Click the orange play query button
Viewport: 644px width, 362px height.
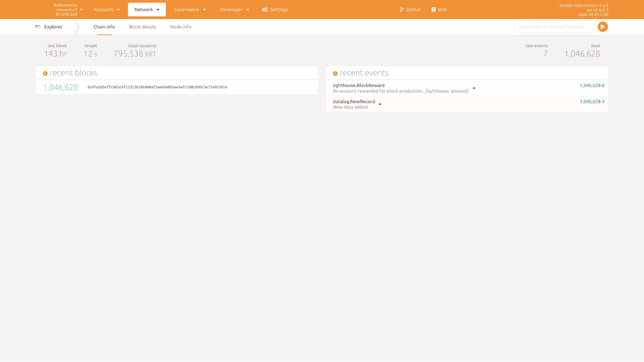pyautogui.click(x=602, y=27)
